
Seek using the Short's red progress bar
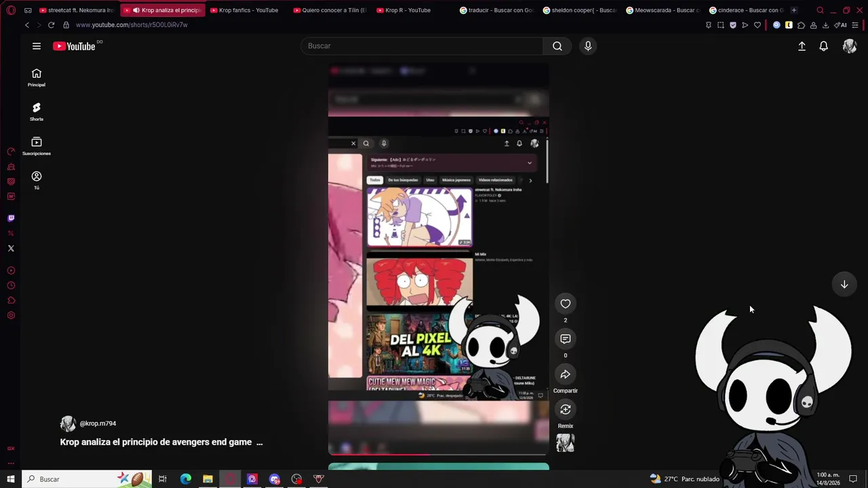438,454
